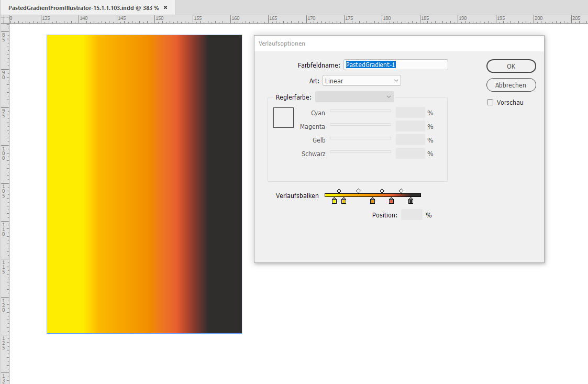This screenshot has height=384, width=588.
Task: Select the red gradient stop
Action: (391, 200)
